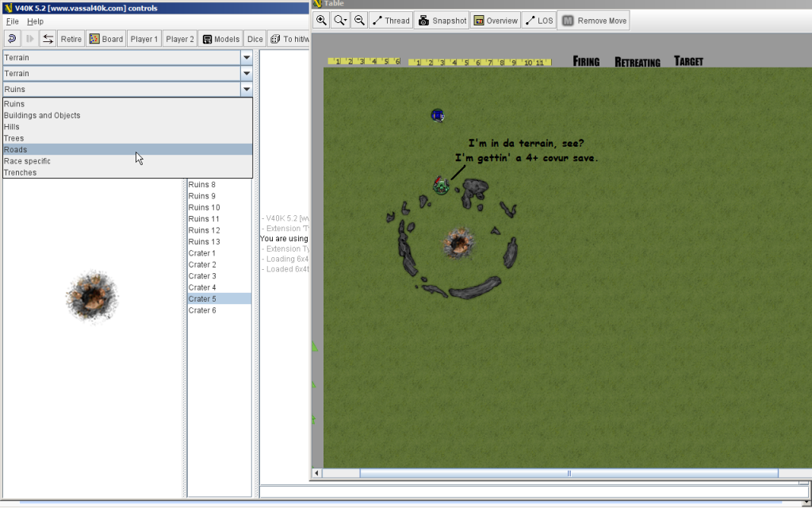Select Crater 1 in the list
This screenshot has height=508, width=812.
point(219,253)
